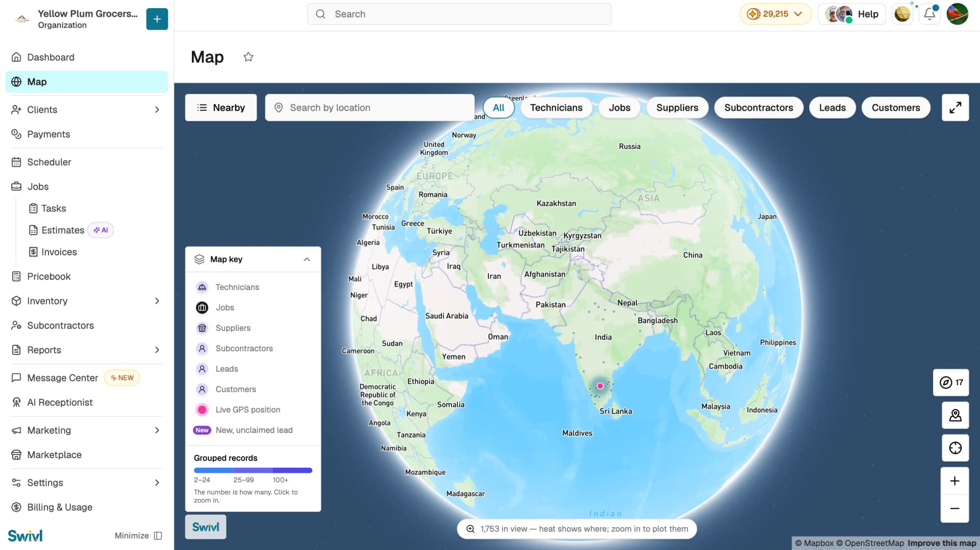
Task: Click the street view person pin button
Action: 955,415
